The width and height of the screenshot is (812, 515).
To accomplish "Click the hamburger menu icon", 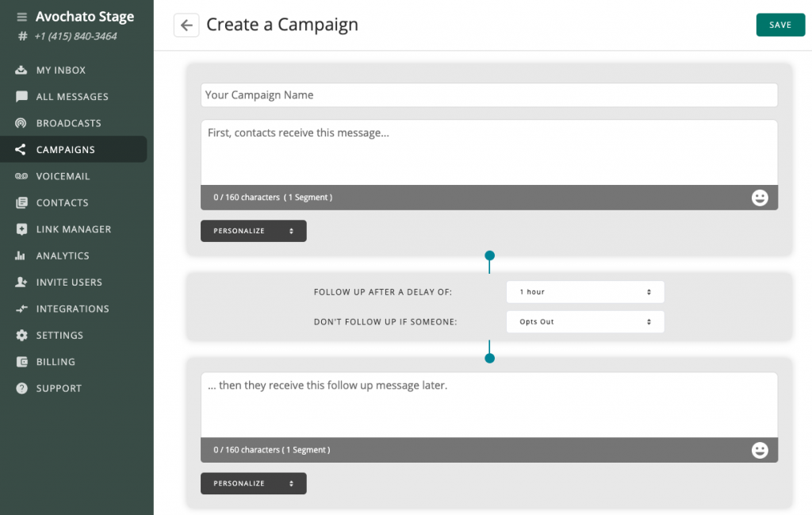I will pos(21,17).
